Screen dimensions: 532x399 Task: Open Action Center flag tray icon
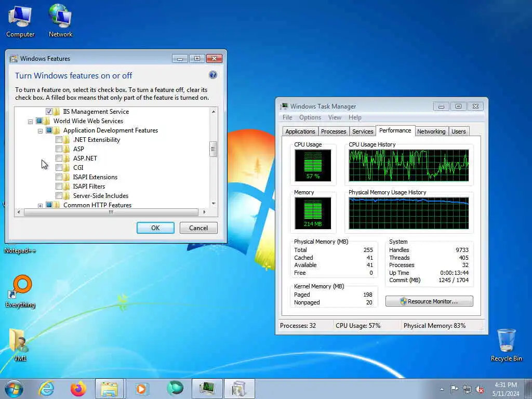pos(454,389)
